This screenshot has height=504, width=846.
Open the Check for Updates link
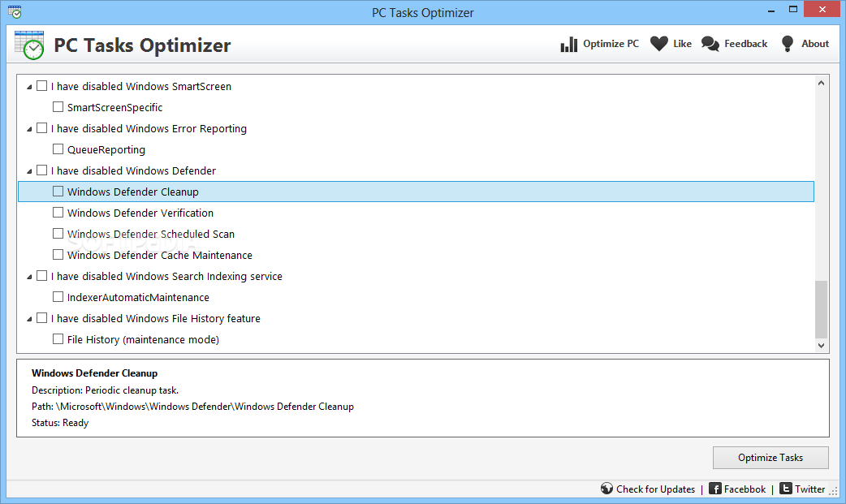(x=655, y=489)
